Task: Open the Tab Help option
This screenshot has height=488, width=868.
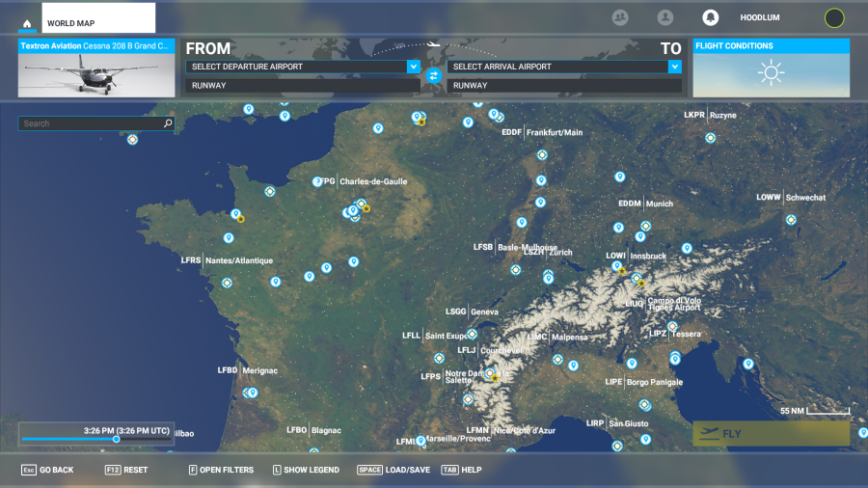Action: pyautogui.click(x=461, y=470)
